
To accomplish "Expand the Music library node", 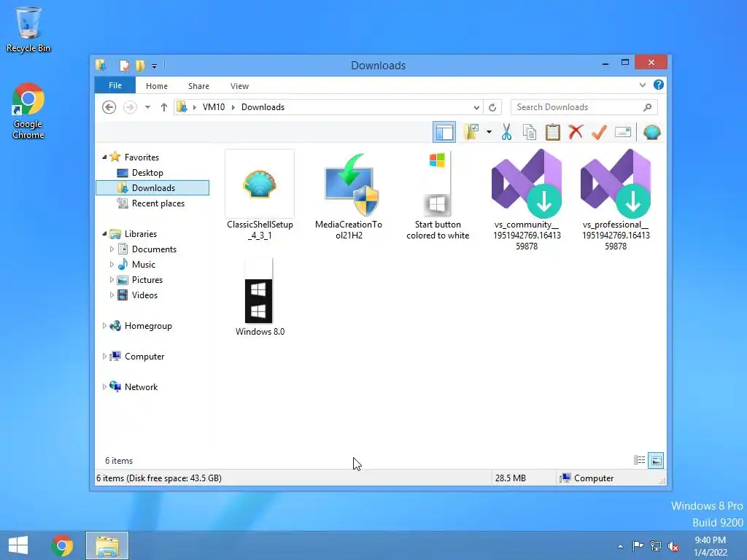I will (112, 264).
